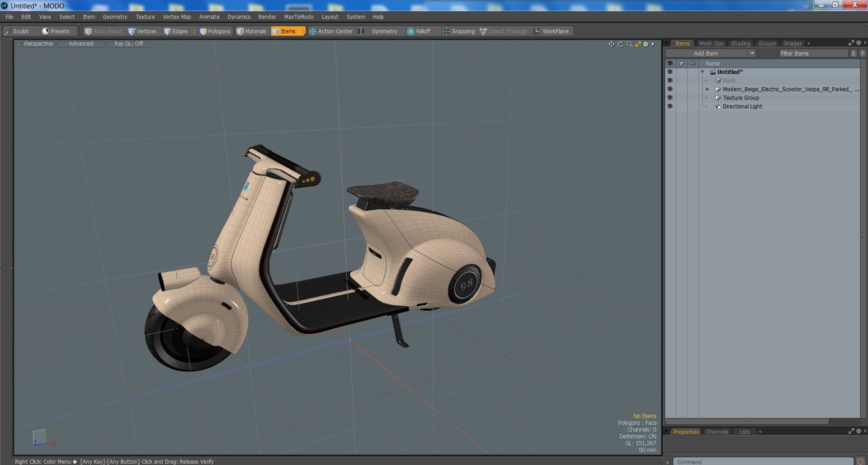The width and height of the screenshot is (868, 465).
Task: Maximize the 3D viewport with expand icon
Action: click(638, 44)
